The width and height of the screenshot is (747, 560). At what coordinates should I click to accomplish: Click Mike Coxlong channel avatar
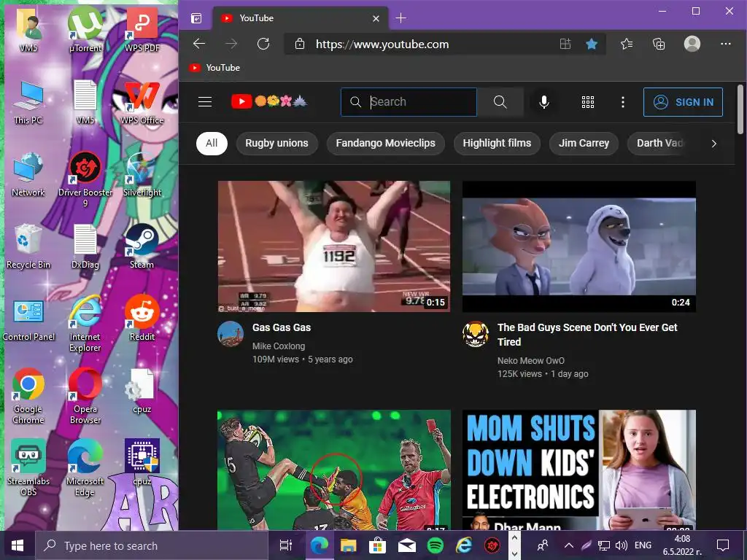pyautogui.click(x=231, y=334)
